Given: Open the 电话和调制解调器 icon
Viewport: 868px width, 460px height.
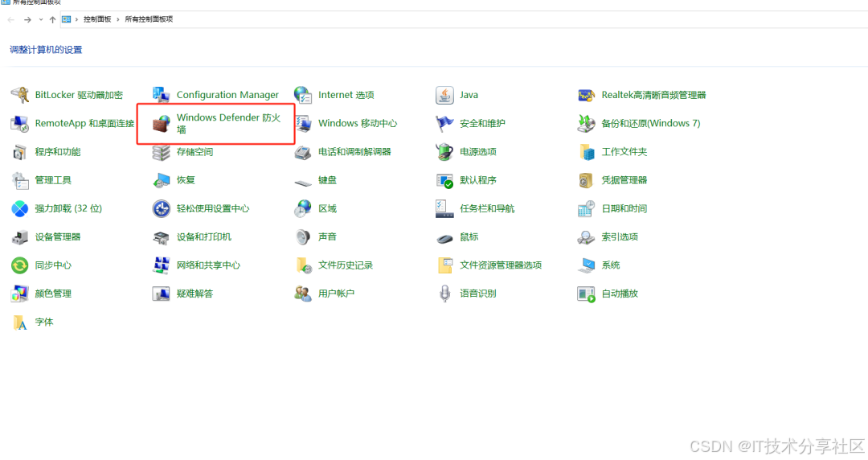Looking at the screenshot, I should coord(303,152).
